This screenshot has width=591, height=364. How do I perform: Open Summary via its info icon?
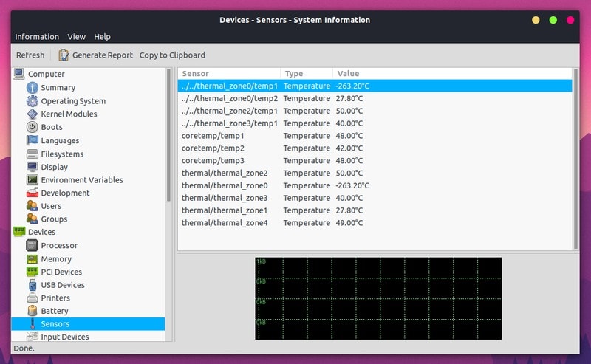click(x=33, y=87)
